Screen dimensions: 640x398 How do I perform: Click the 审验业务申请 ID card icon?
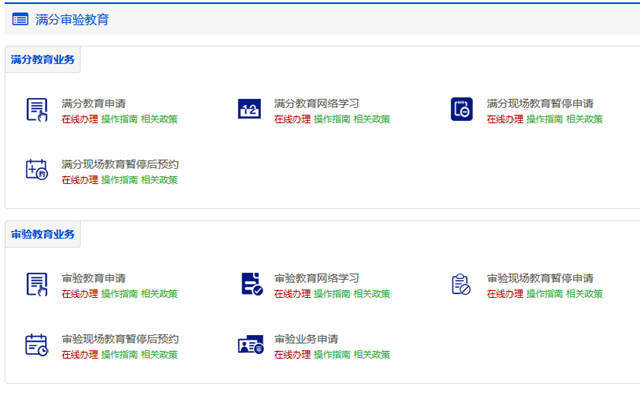click(251, 345)
